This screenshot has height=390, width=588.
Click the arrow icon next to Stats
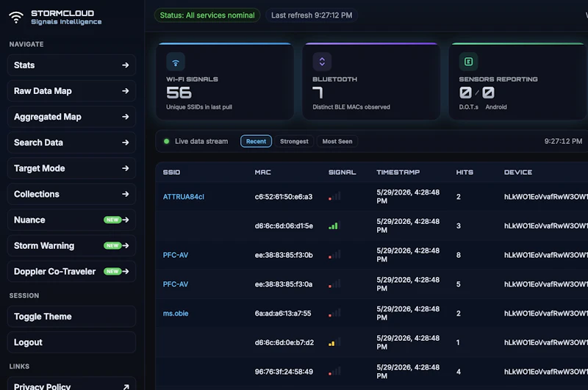click(x=125, y=65)
